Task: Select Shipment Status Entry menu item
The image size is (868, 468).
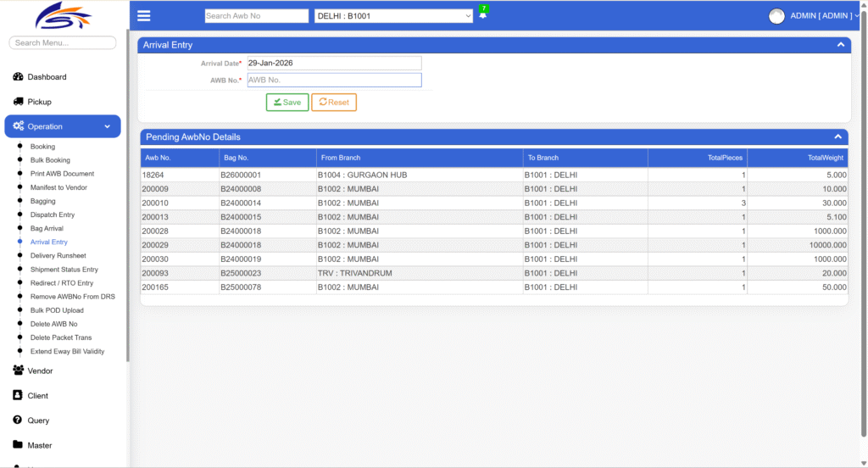Action: point(64,270)
